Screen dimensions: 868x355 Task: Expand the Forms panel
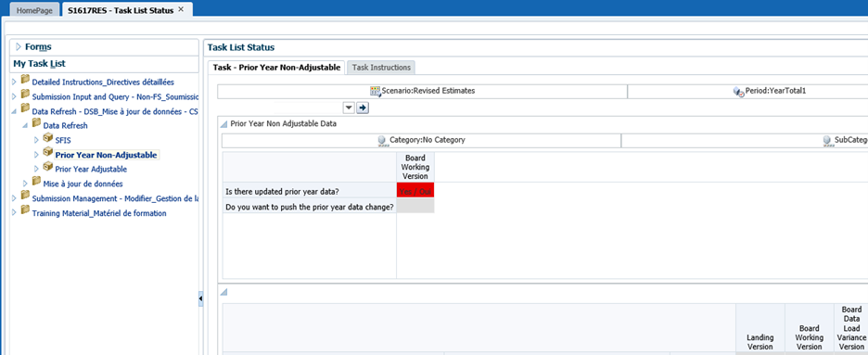pos(19,47)
